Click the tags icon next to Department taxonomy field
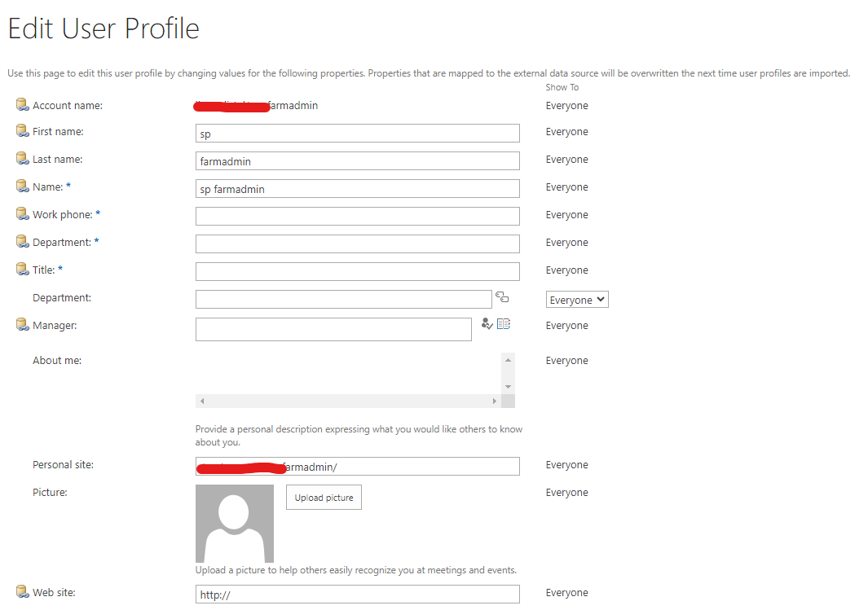 click(x=502, y=296)
